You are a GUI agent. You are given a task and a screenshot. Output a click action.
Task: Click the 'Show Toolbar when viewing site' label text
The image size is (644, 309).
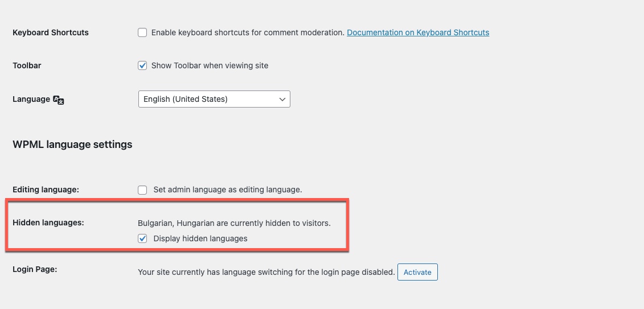210,65
